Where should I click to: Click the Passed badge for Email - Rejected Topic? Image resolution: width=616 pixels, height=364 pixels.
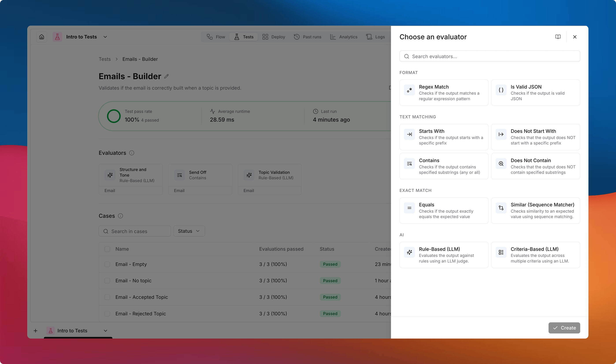pyautogui.click(x=330, y=314)
